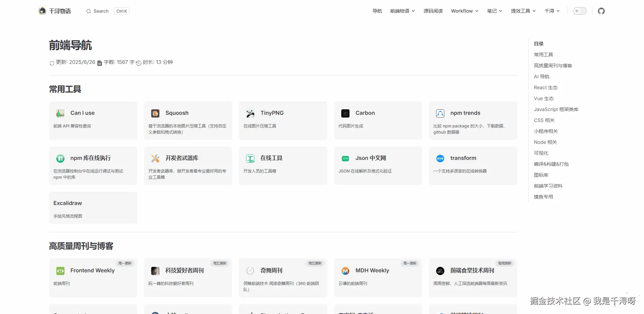Click the 周一更新 badge on Frontend Weekly

point(125,263)
